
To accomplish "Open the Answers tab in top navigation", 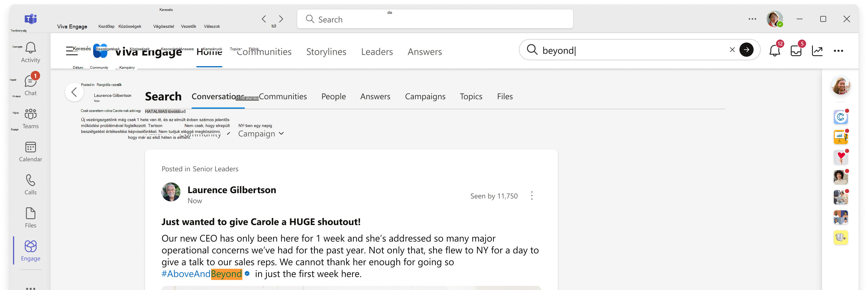I will (425, 52).
